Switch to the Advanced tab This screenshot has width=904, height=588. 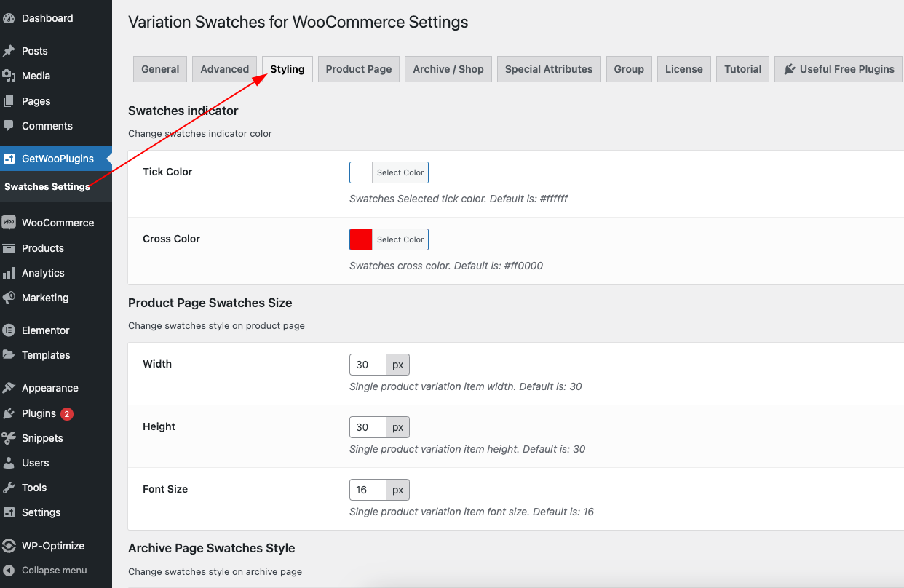[x=225, y=69]
